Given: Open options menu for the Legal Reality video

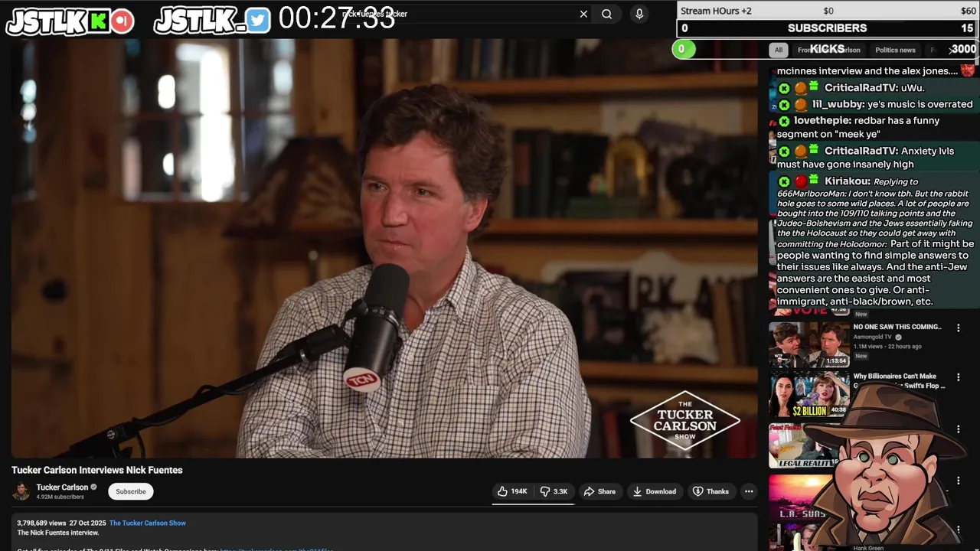Looking at the screenshot, I should 958,429.
